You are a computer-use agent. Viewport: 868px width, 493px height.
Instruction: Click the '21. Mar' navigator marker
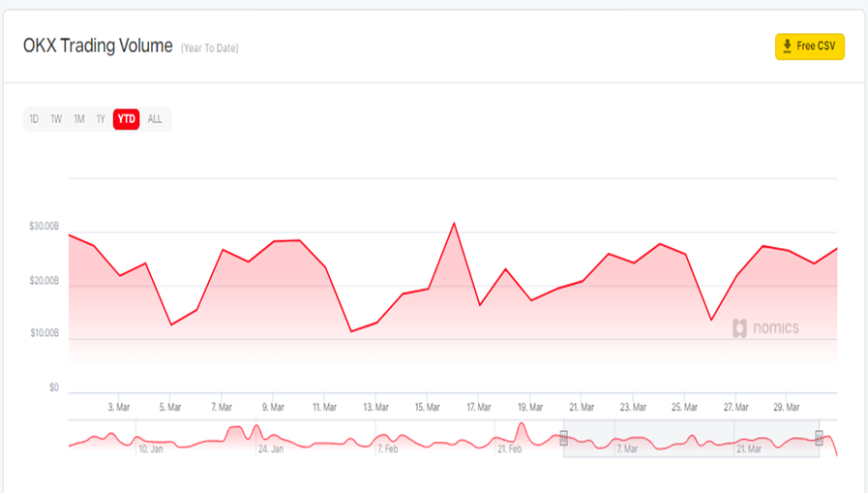tap(749, 449)
